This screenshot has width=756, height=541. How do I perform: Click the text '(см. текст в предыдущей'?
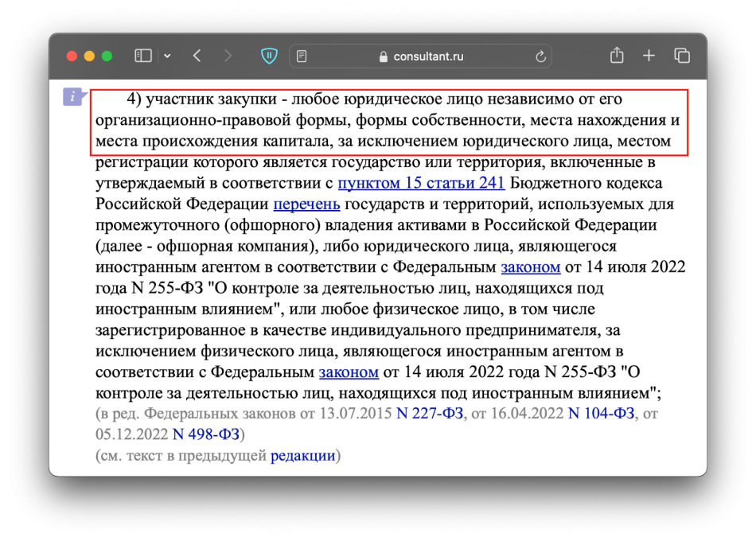[181, 456]
